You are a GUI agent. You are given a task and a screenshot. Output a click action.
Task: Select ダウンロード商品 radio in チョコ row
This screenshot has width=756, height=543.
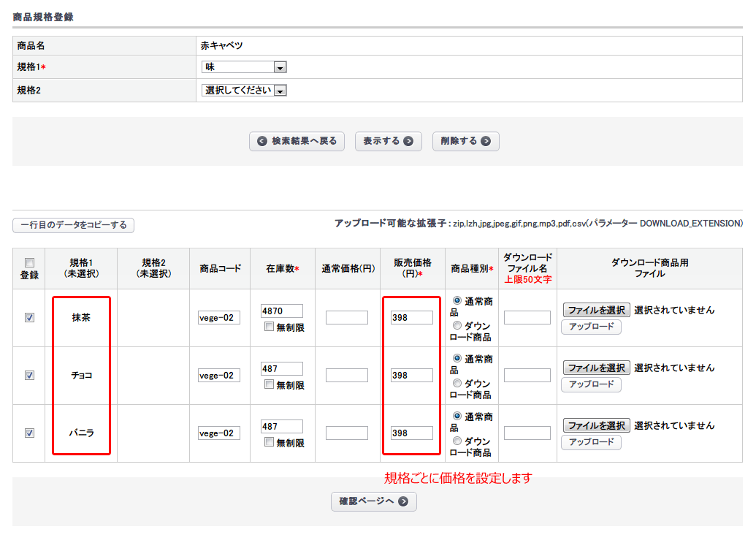457,383
